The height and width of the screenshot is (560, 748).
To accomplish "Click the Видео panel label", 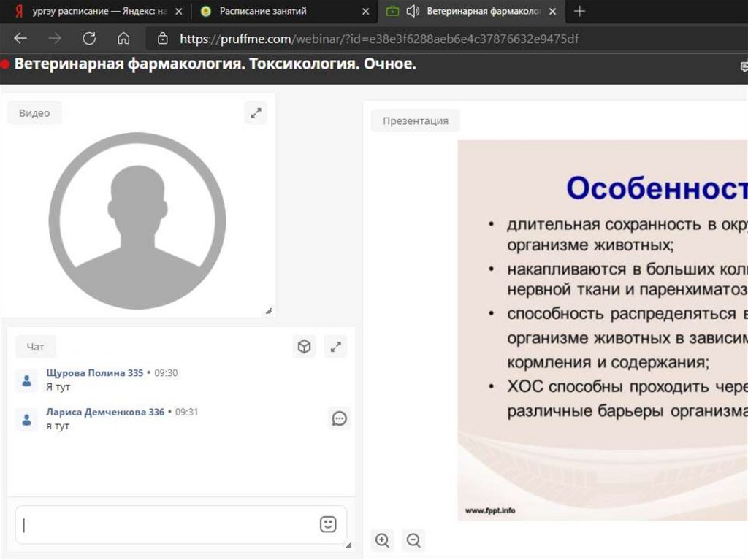I will click(34, 113).
